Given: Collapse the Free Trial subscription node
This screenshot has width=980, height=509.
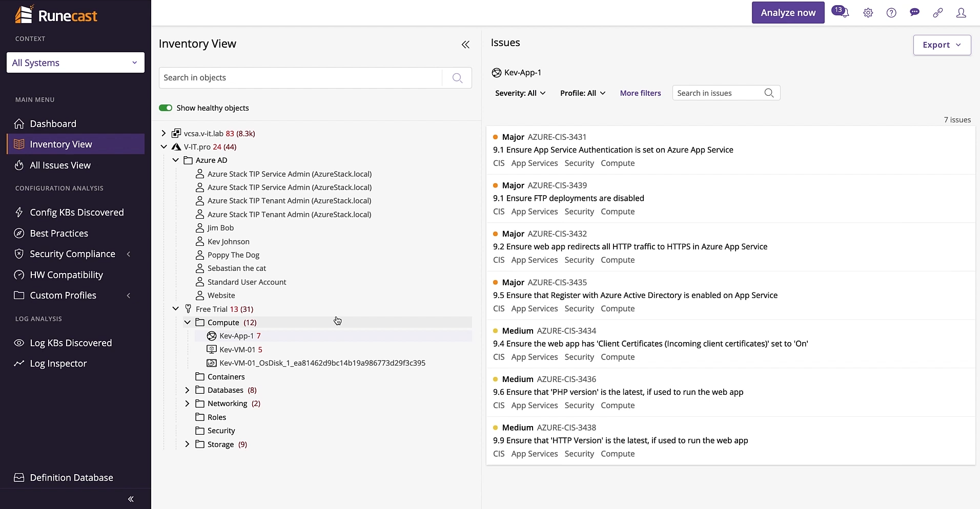Looking at the screenshot, I should (x=175, y=309).
